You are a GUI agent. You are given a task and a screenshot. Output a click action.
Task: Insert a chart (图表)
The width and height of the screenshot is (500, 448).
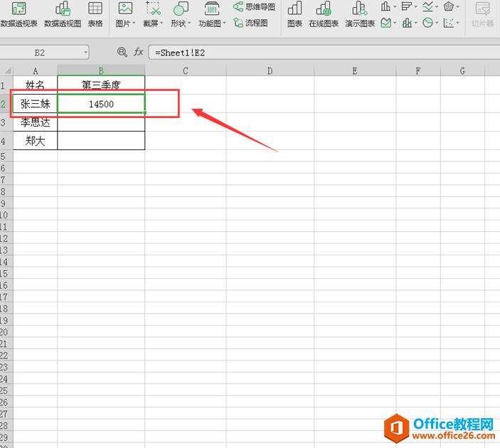294,14
